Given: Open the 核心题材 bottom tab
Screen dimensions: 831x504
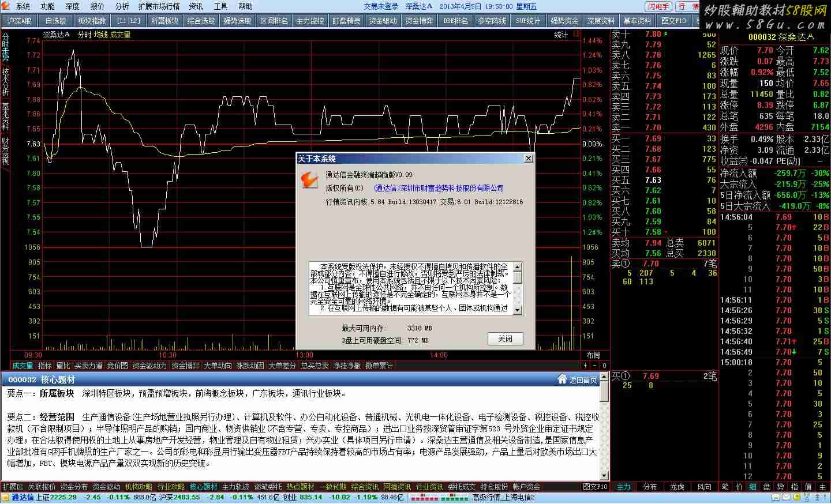Looking at the screenshot, I should point(203,487).
